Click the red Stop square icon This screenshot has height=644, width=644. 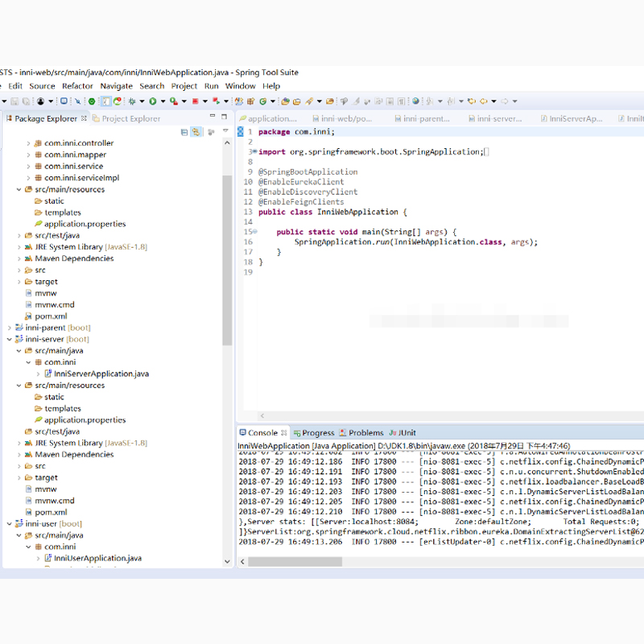pos(196,101)
